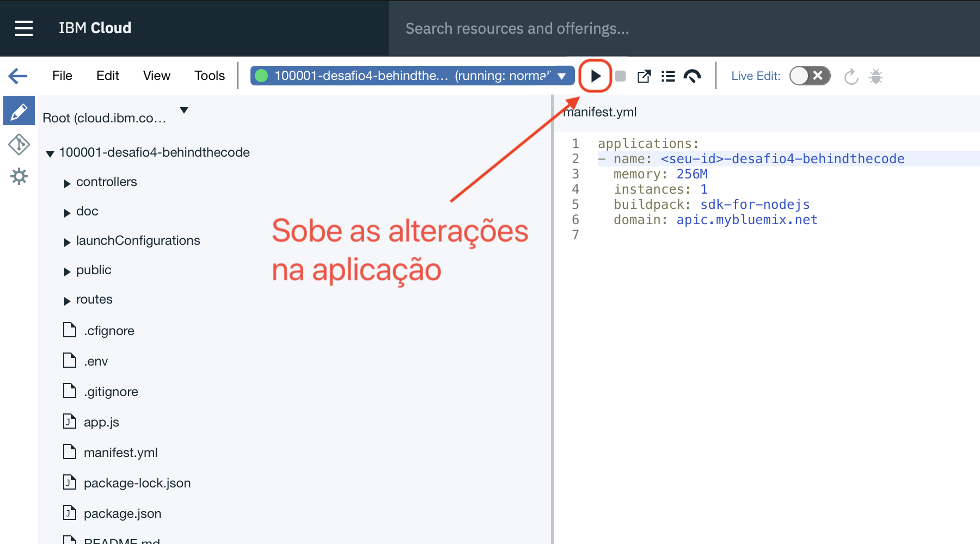The height and width of the screenshot is (544, 980).
Task: Click the 'apic.mybluemix.net' domain value
Action: click(x=747, y=220)
